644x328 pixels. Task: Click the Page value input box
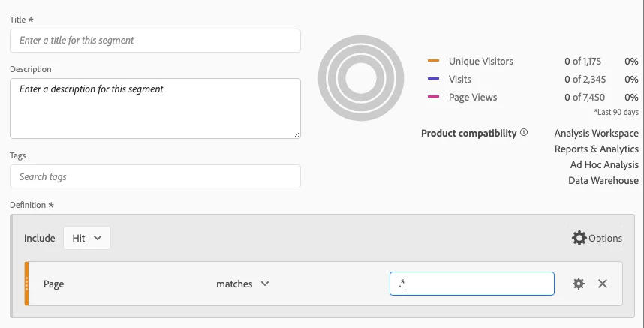point(471,284)
